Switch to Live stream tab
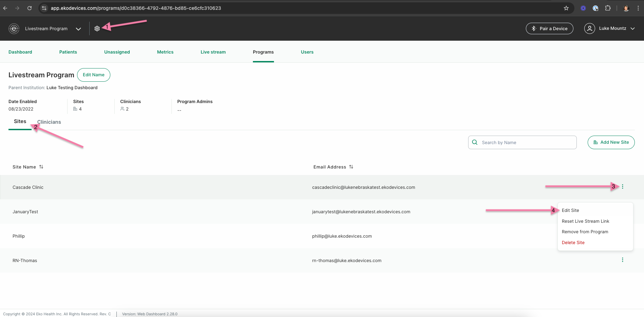The height and width of the screenshot is (317, 644). point(213,52)
